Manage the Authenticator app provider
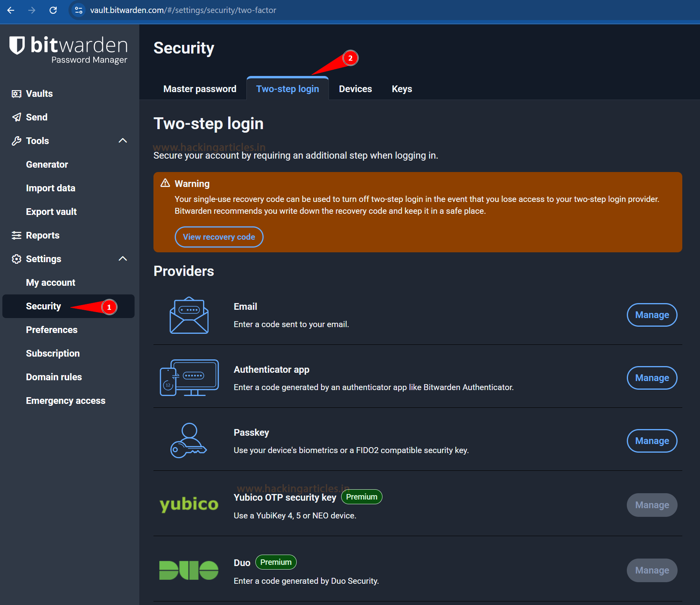The height and width of the screenshot is (605, 700). (652, 378)
